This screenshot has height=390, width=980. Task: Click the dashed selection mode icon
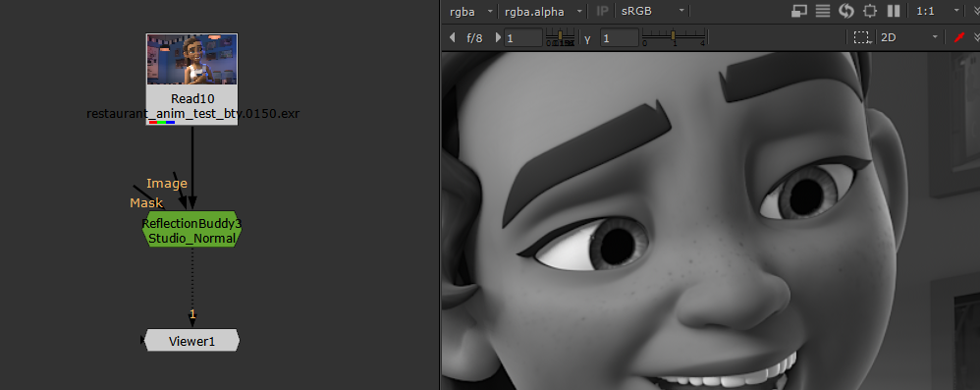(x=862, y=37)
